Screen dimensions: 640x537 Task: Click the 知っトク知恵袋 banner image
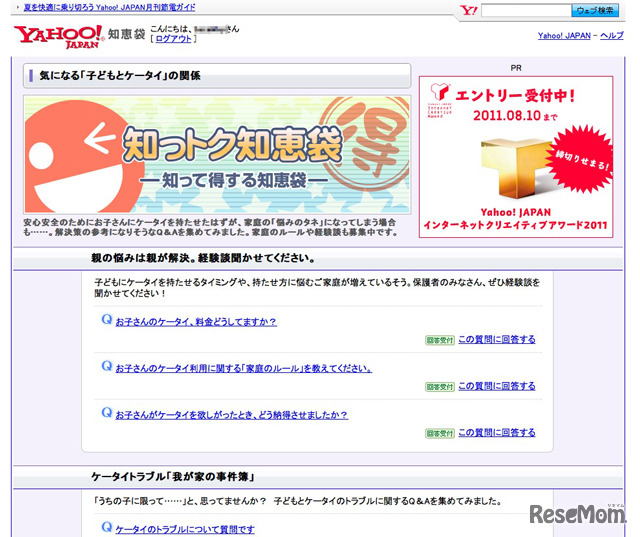(217, 155)
